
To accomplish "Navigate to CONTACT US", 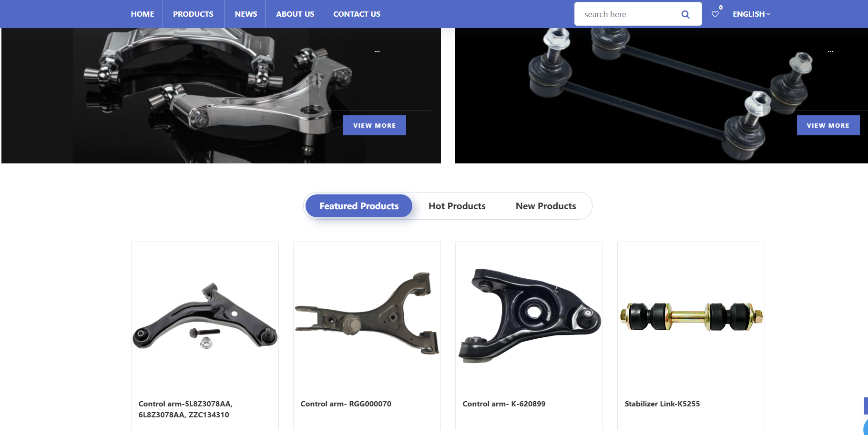I will [357, 14].
